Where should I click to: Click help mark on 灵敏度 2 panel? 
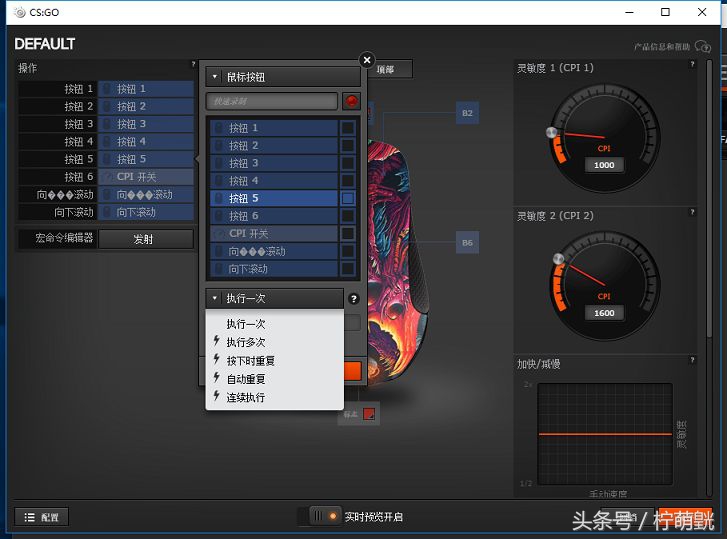pos(692,212)
